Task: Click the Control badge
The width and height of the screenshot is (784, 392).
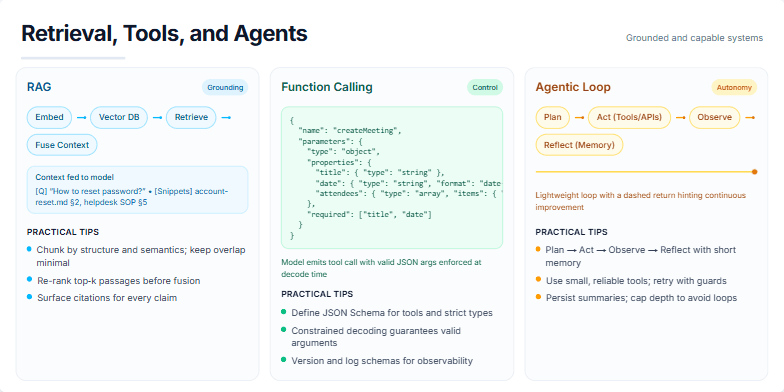Action: [x=485, y=88]
